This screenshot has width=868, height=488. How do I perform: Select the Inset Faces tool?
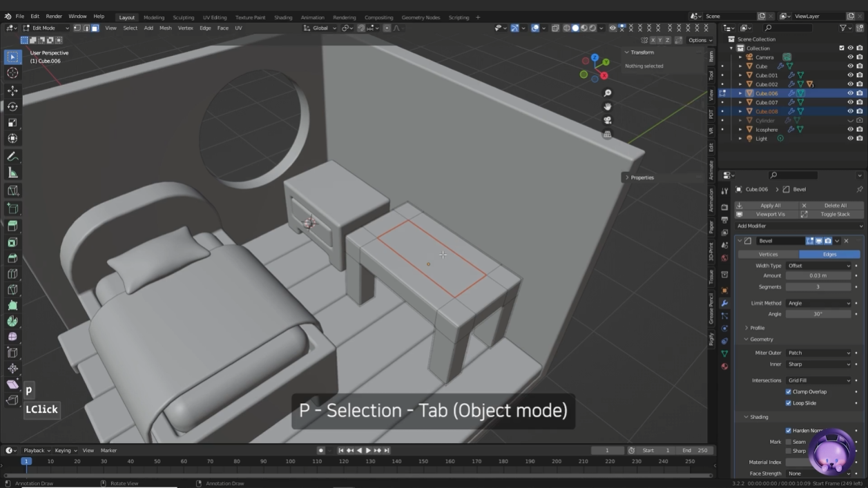pos(12,242)
